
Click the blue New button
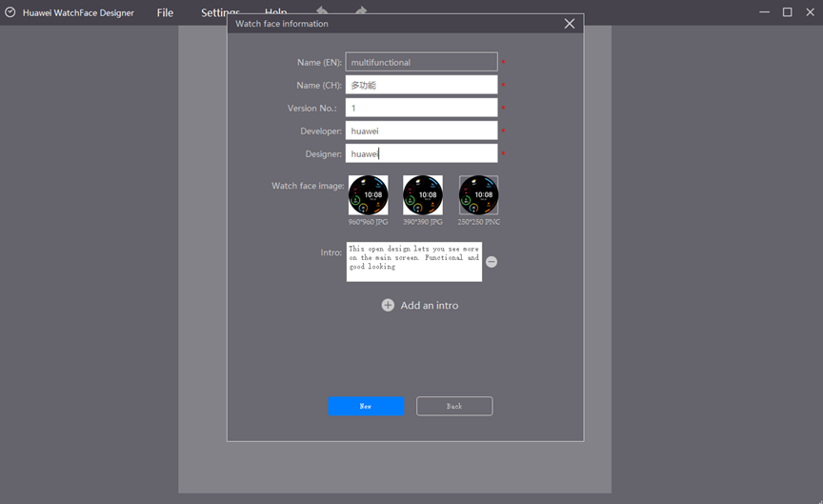366,407
